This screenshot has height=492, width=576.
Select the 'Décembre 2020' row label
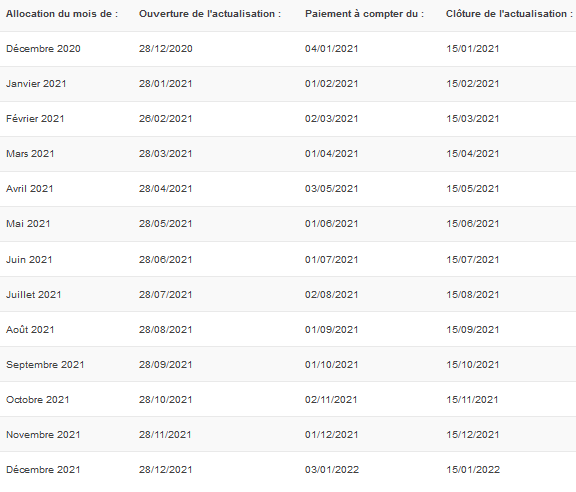[43, 49]
